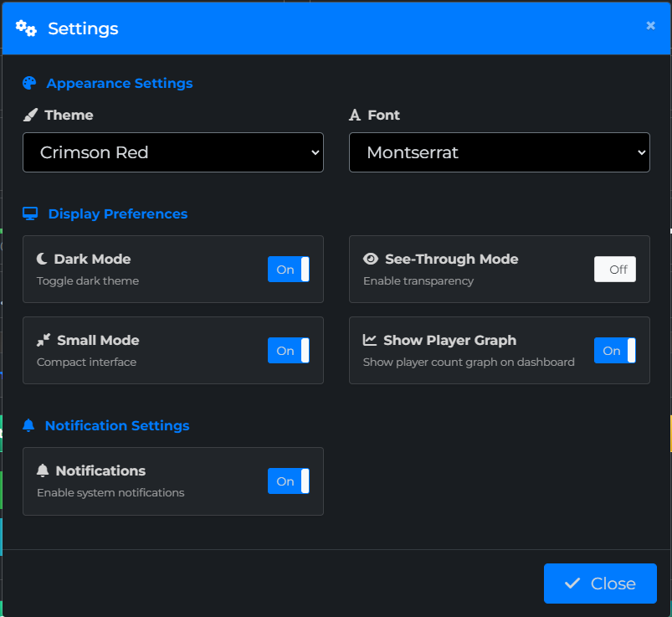The width and height of the screenshot is (672, 617).
Task: Dismiss the dialog with the header X
Action: pos(650,26)
